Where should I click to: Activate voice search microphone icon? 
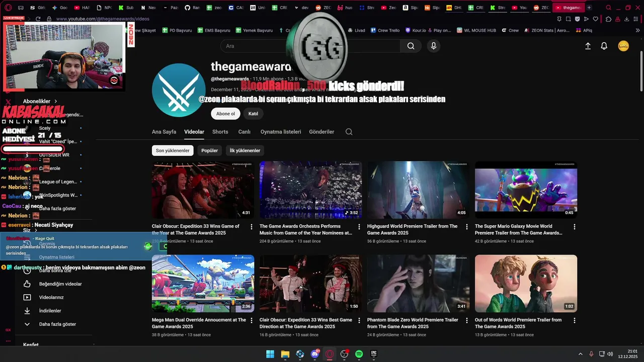[x=433, y=46]
